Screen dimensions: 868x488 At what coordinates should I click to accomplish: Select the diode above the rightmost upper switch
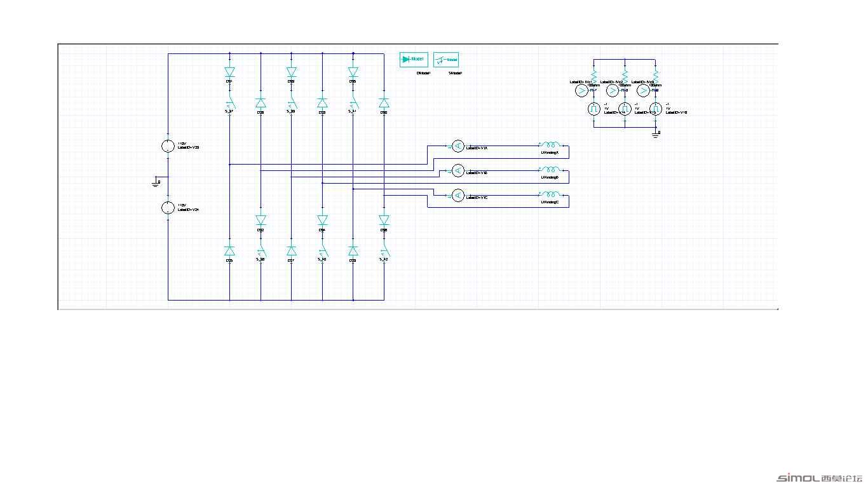pos(353,72)
